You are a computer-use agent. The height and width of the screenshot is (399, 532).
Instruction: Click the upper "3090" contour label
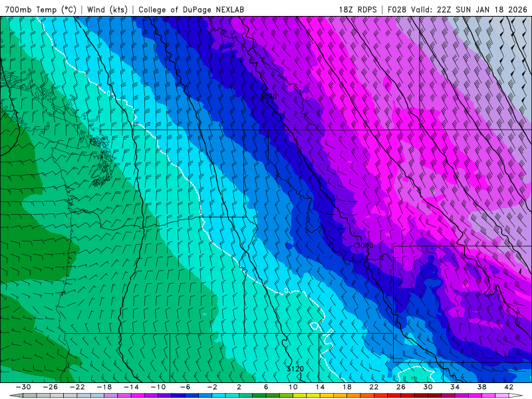coord(269,96)
